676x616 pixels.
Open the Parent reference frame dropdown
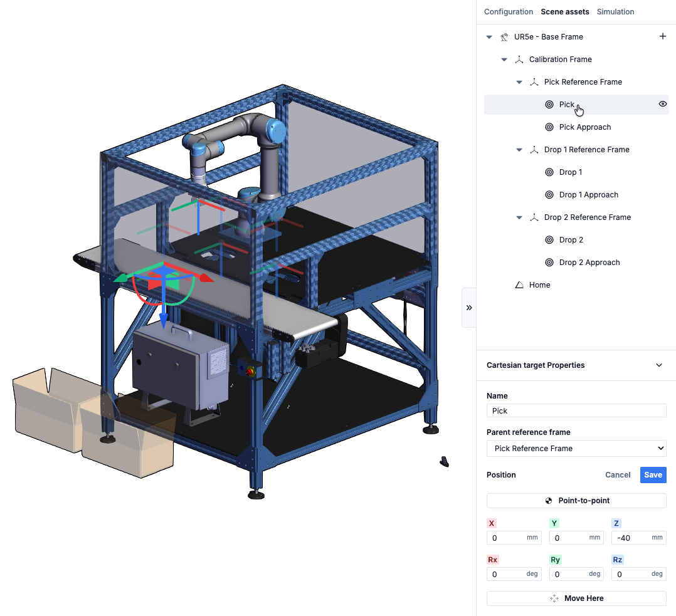tap(576, 449)
